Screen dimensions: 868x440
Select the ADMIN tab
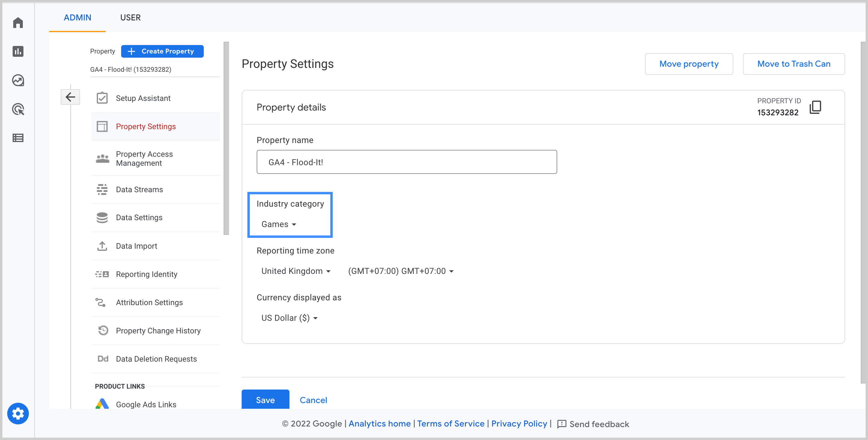coord(78,17)
